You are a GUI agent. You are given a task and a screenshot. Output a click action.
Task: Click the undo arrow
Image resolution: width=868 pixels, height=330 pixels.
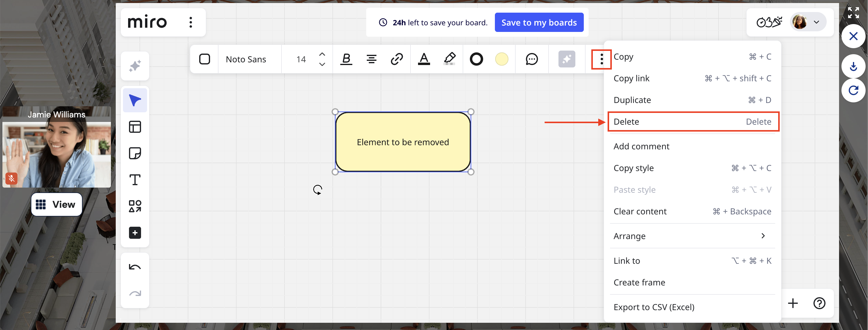pos(135,267)
